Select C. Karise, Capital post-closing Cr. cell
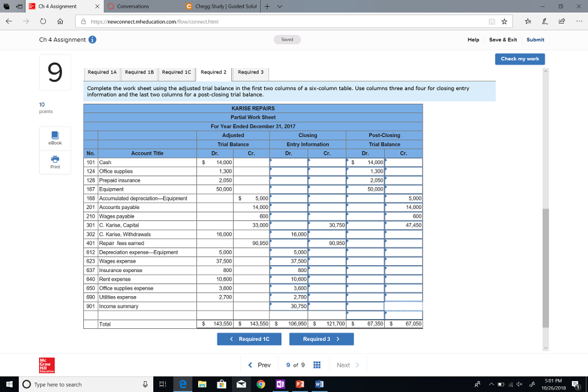 click(x=404, y=225)
